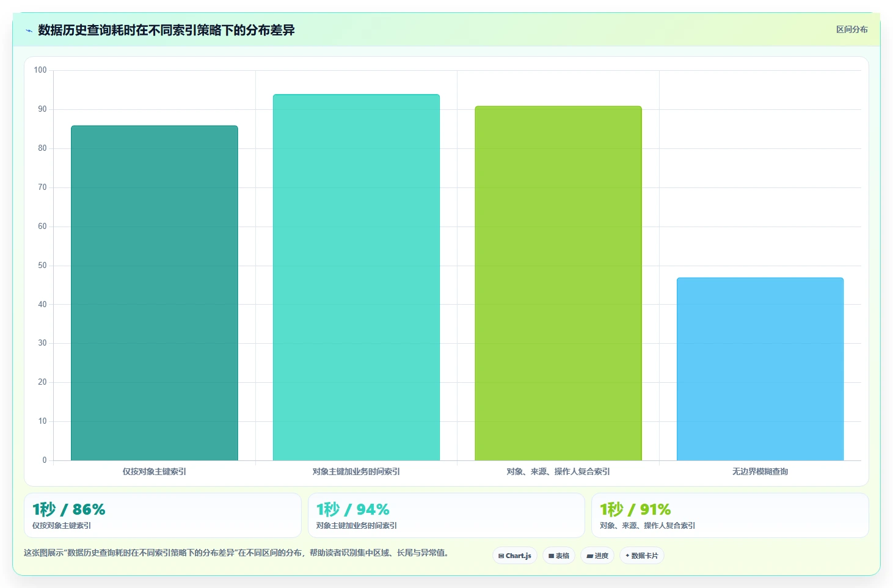The height and width of the screenshot is (588, 893).
Task: Click the 1秒 / 91% data card
Action: 730,515
